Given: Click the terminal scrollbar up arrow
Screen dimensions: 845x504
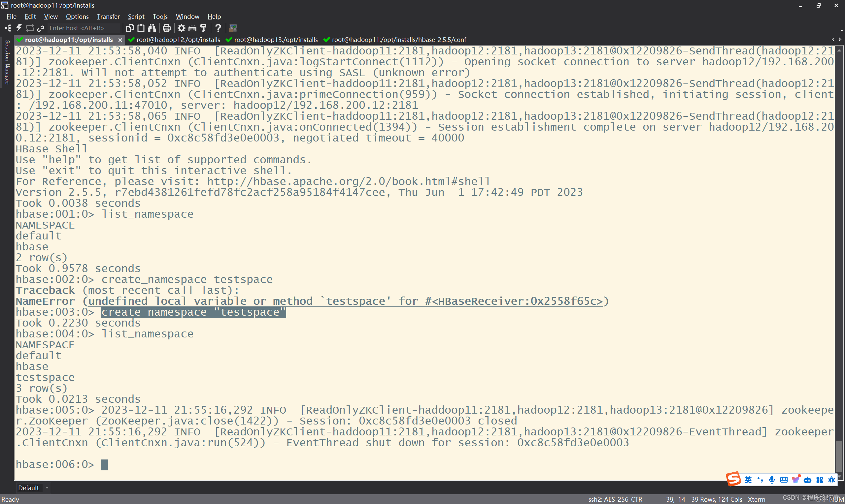Looking at the screenshot, I should tap(839, 50).
